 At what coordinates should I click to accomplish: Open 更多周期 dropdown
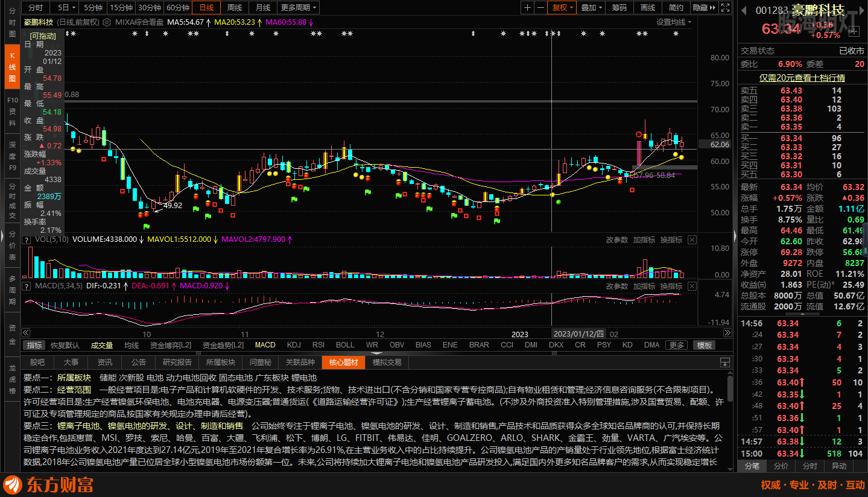(x=299, y=8)
